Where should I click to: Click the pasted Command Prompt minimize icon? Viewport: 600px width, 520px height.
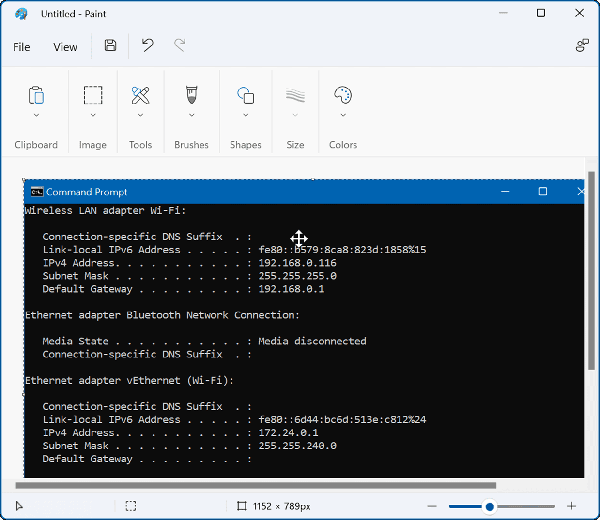(x=505, y=191)
